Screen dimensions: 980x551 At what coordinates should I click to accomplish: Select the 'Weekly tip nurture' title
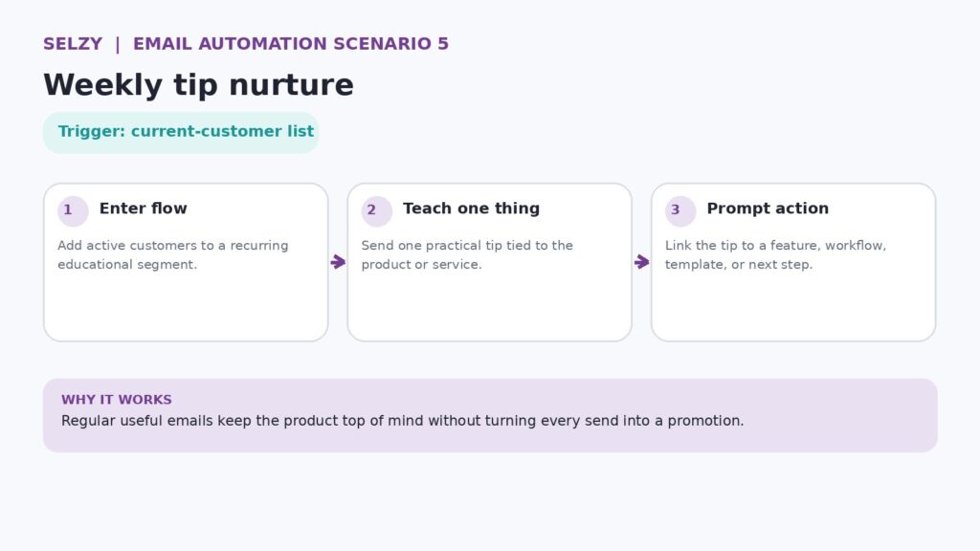tap(198, 85)
